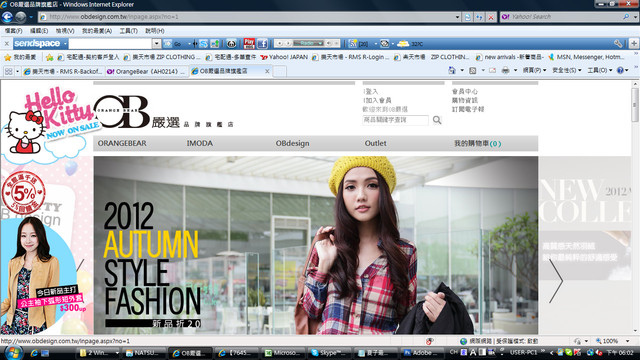The height and width of the screenshot is (360, 640).
Task: Open the Outlet navigation link
Action: [x=375, y=143]
